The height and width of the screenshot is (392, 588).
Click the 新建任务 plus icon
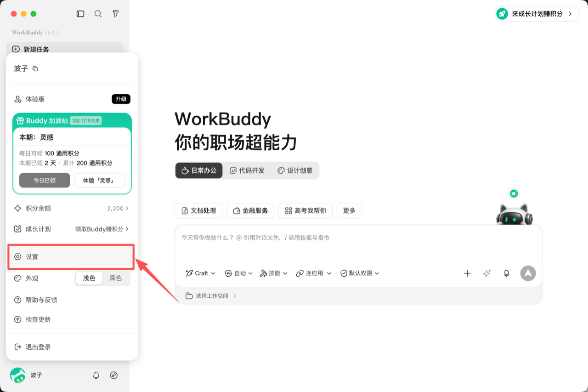pyautogui.click(x=16, y=49)
